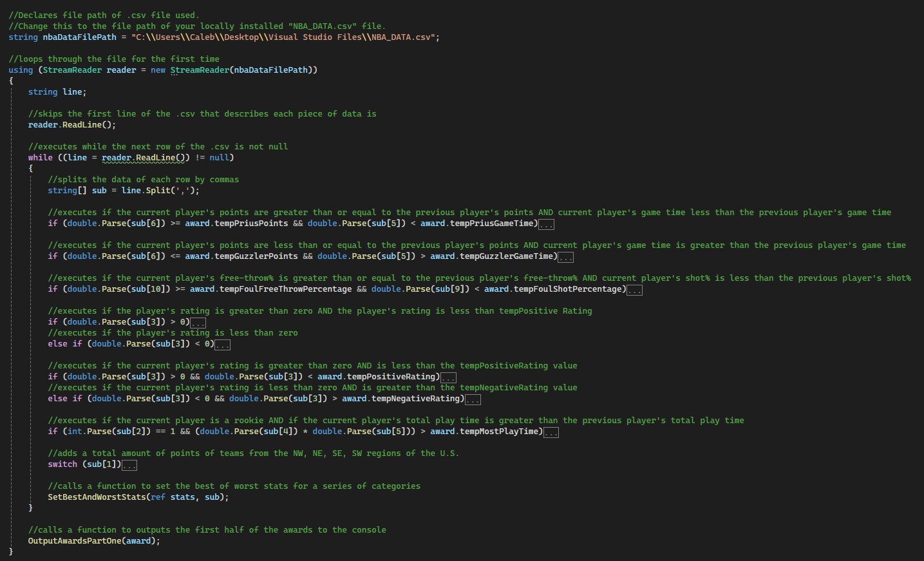924x561 pixels.
Task: Click the 'using' keyword before StreamReader
Action: click(21, 70)
